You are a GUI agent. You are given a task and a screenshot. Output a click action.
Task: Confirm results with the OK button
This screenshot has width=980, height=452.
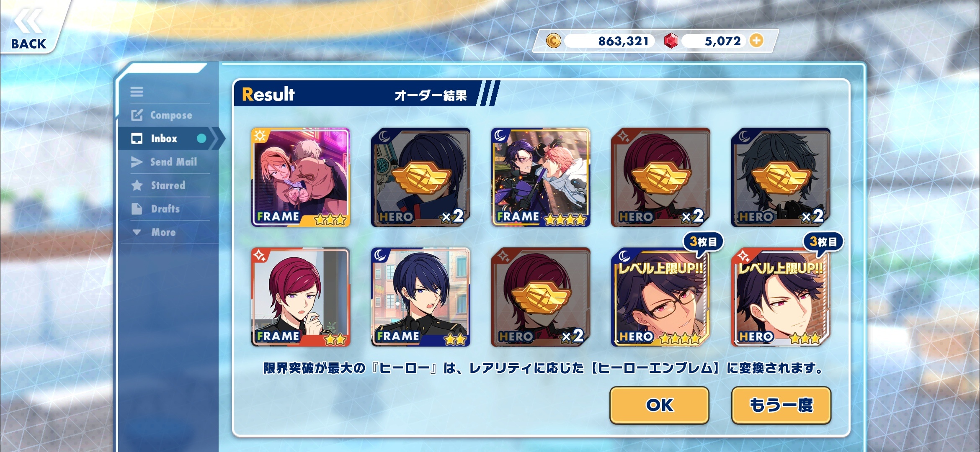659,405
